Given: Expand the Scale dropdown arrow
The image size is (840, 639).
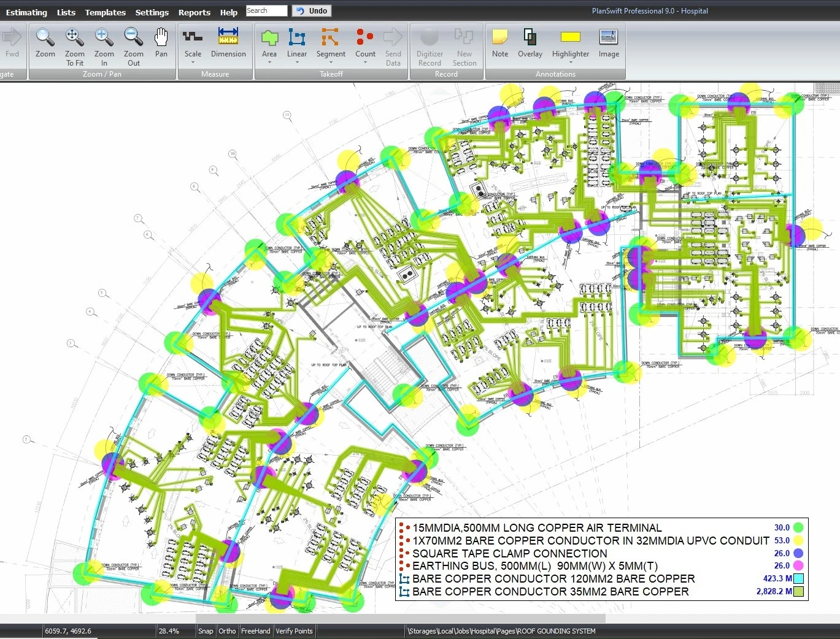Looking at the screenshot, I should [x=193, y=63].
